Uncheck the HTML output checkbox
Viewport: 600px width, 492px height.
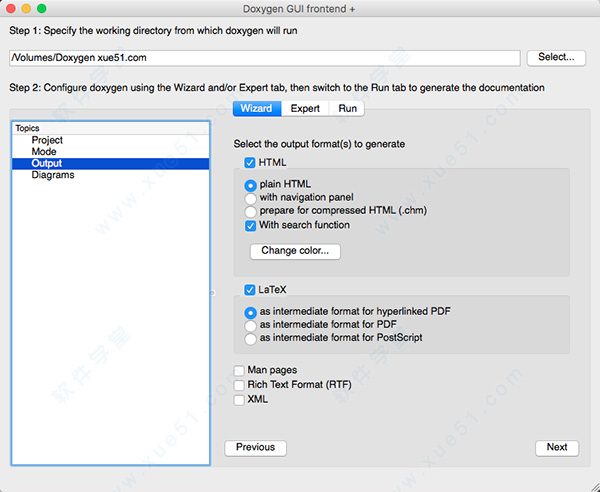tap(251, 162)
